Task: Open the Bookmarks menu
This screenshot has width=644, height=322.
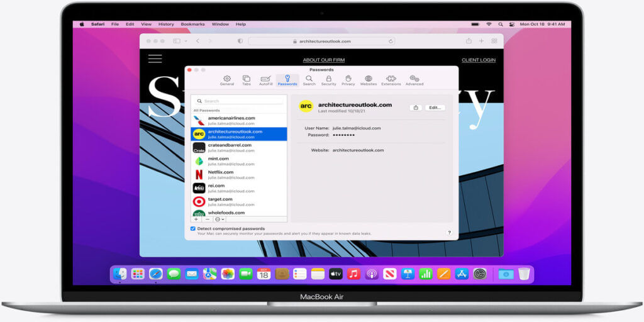Action: [x=192, y=25]
